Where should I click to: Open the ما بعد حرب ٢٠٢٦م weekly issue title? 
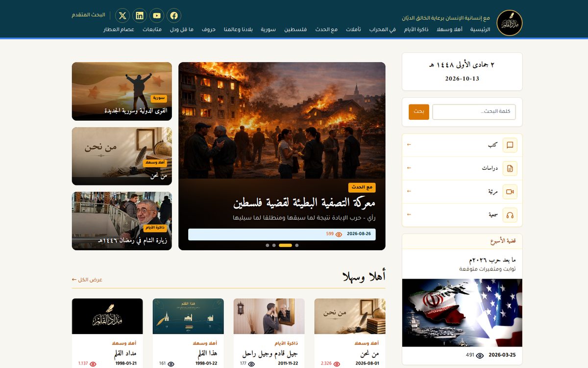493,260
